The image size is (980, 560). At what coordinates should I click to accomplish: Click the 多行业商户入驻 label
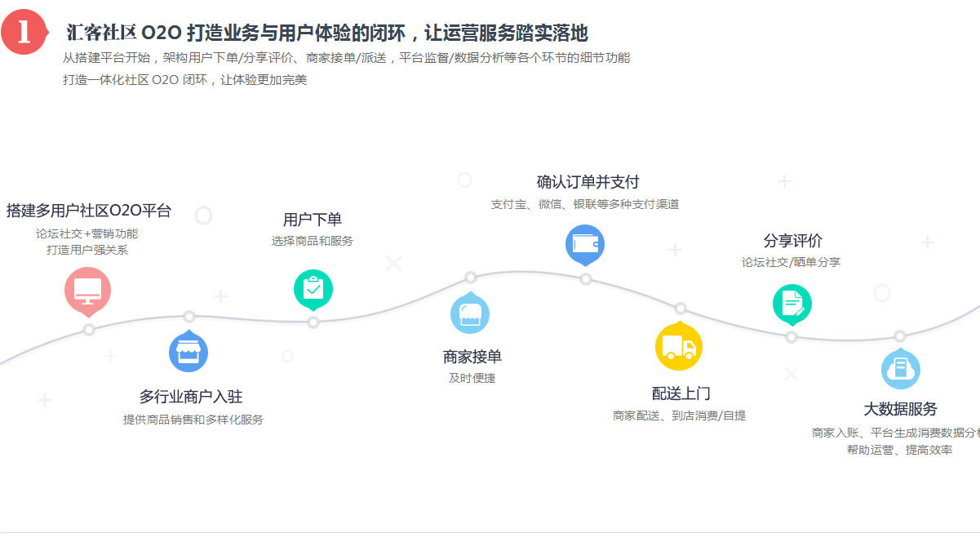coord(191,397)
